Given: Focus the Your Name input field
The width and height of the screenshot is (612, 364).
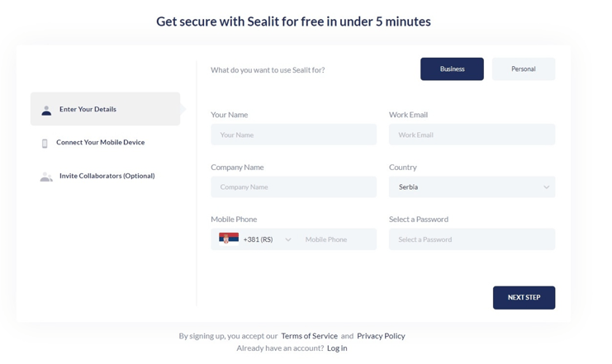Looking at the screenshot, I should click(293, 135).
